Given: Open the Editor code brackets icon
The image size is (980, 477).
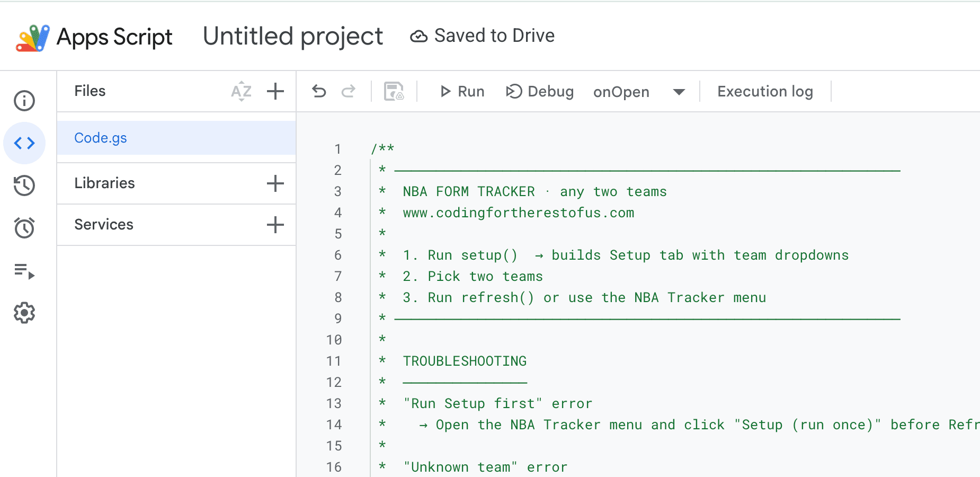Looking at the screenshot, I should tap(24, 143).
